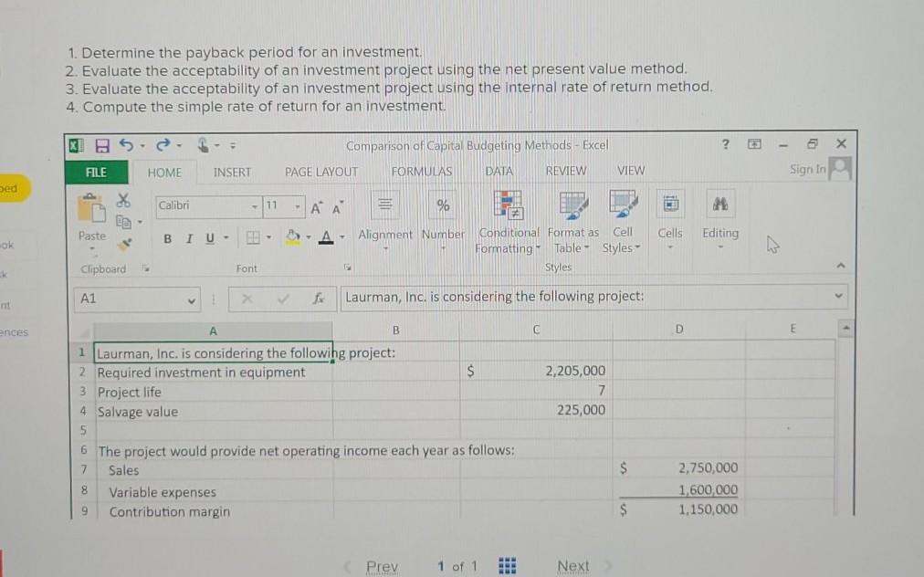Click inside the Name Box showing A1
924x577 pixels.
click(x=132, y=299)
